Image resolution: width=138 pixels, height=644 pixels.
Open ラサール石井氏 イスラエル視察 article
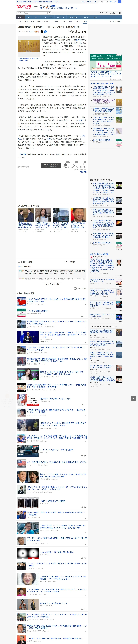click(x=63, y=526)
